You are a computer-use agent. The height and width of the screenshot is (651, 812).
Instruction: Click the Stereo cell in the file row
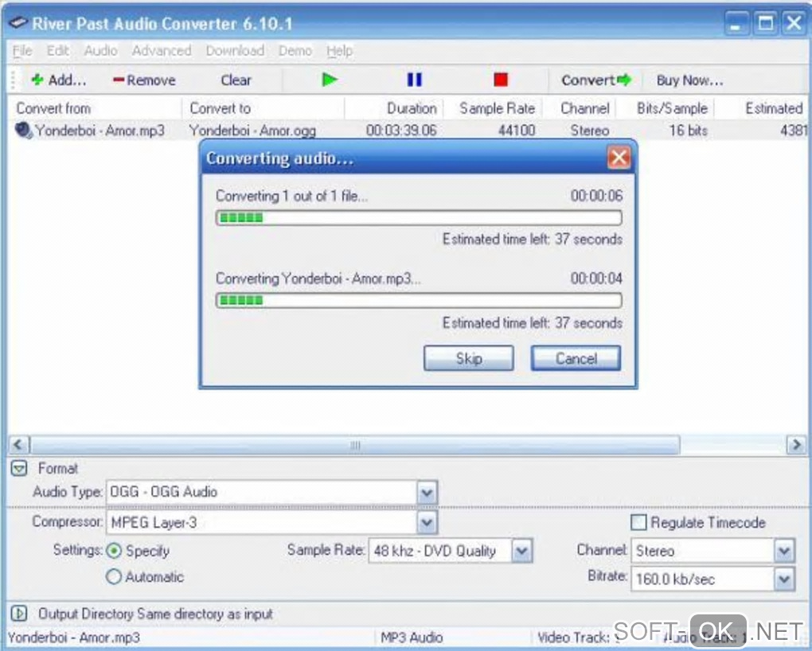[589, 130]
